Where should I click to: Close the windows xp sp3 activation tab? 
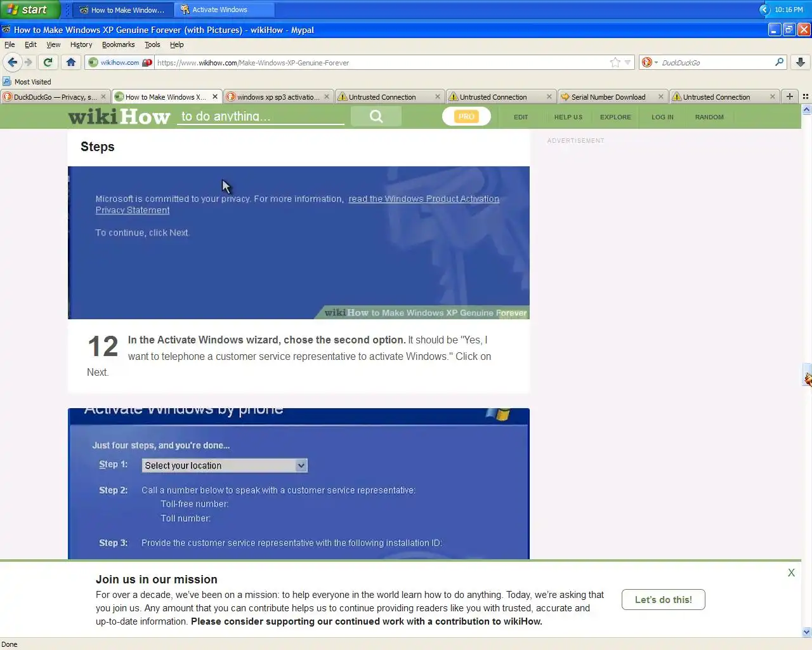coord(327,96)
